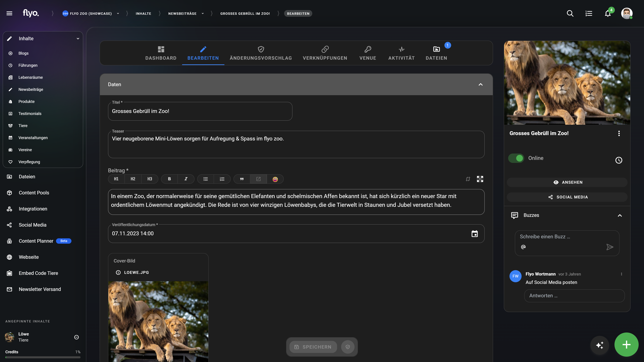Click the editor switch mode icon
Screen dimensions: 644x362
(x=468, y=179)
